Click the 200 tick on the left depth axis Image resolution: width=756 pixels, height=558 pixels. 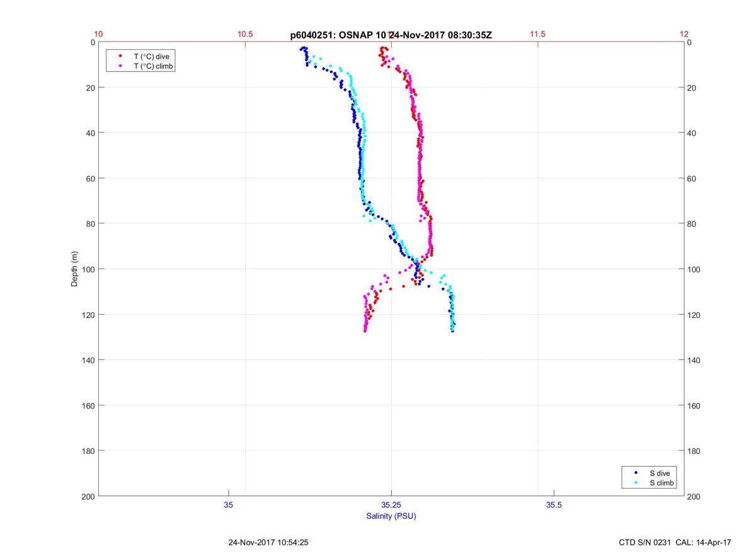[x=88, y=497]
